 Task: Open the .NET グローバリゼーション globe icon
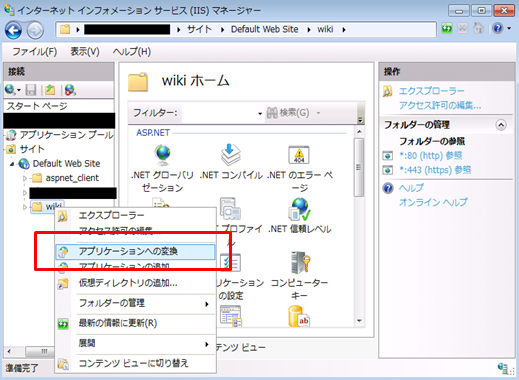[x=163, y=155]
